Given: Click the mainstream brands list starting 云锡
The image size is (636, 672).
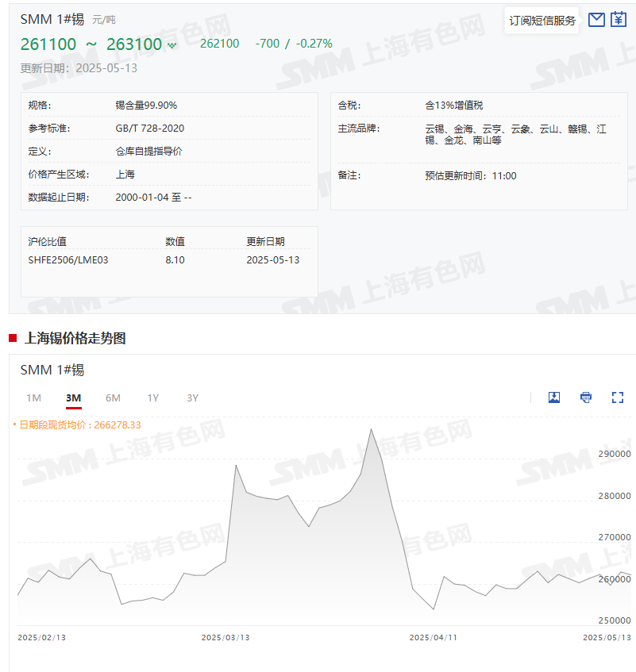Looking at the screenshot, I should pos(515,135).
